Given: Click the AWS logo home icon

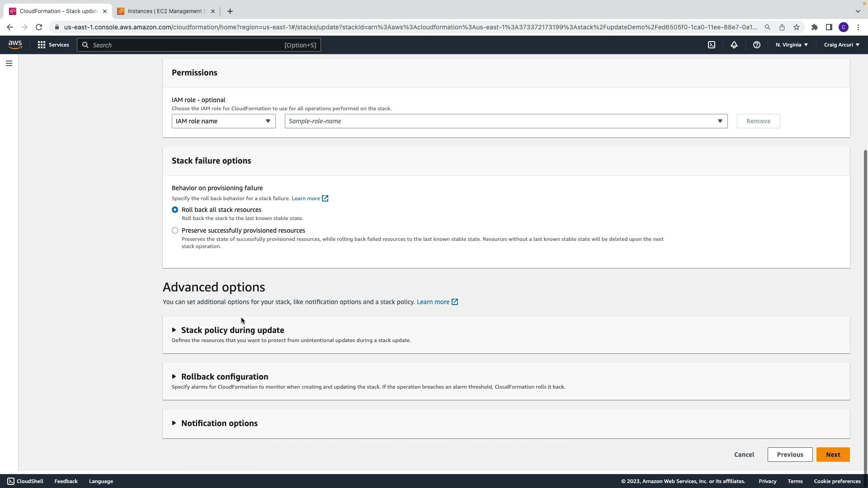Looking at the screenshot, I should 15,45.
